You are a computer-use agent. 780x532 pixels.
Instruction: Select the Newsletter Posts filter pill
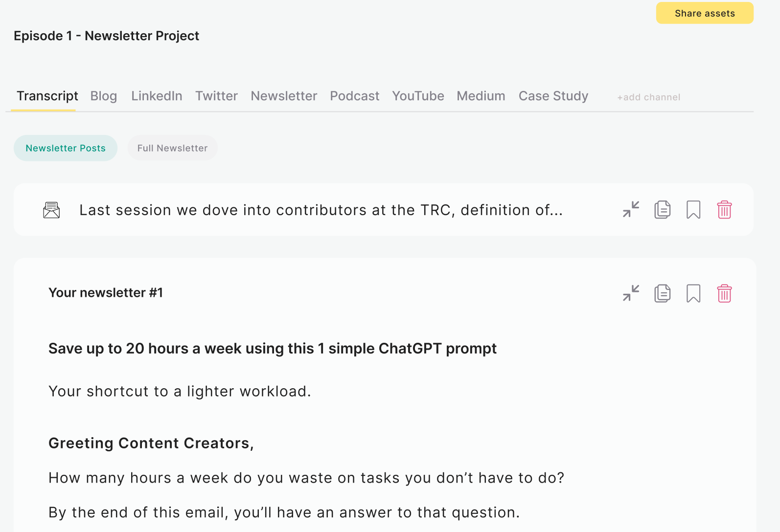pos(66,148)
